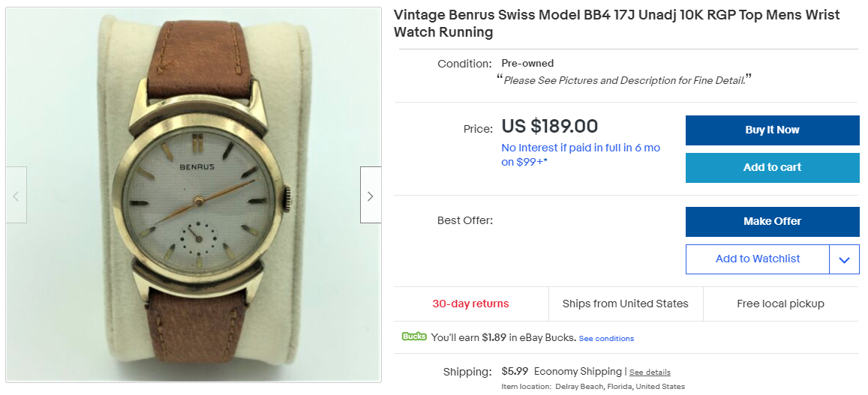
Task: Click the seller's quoted condition note
Action: pyautogui.click(x=624, y=80)
